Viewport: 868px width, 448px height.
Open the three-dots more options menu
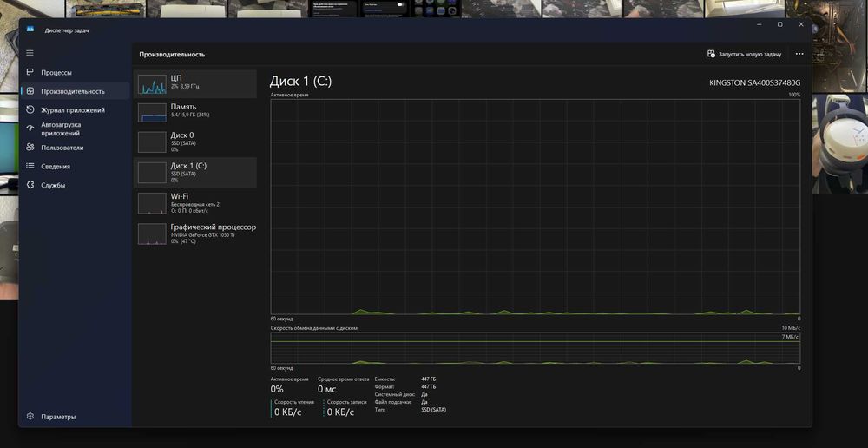[x=799, y=55]
